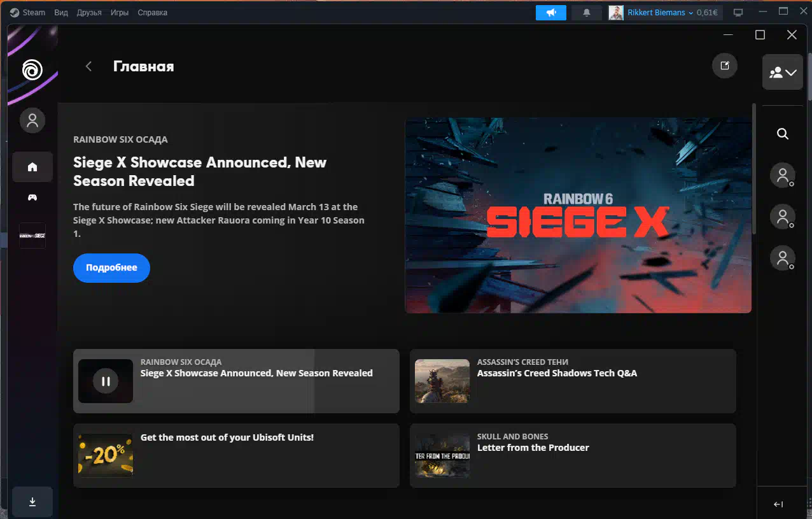
Task: Open the Rainbow Six Siege game shortcut
Action: coord(32,236)
